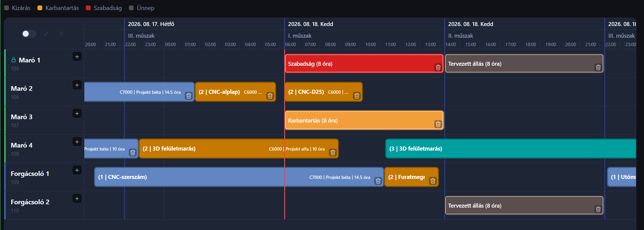
Task: Click the Karbantartás legend swatch
Action: pyautogui.click(x=40, y=8)
